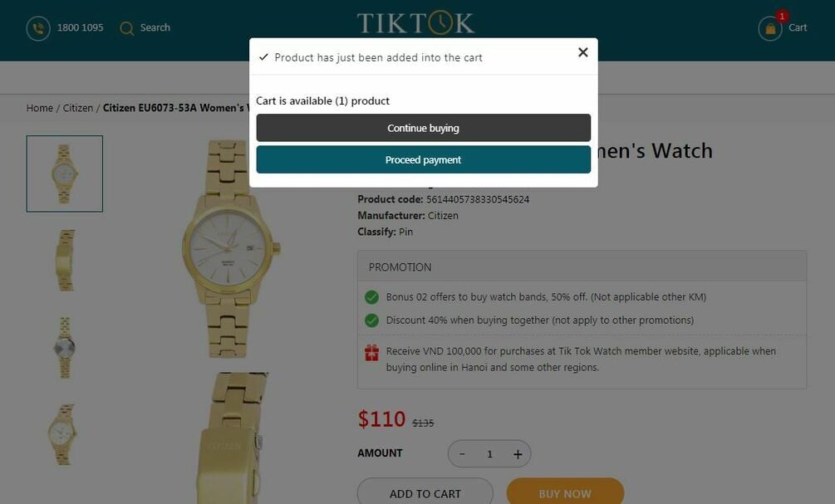
Task: Click the first green promotion checkmark
Action: (x=371, y=297)
